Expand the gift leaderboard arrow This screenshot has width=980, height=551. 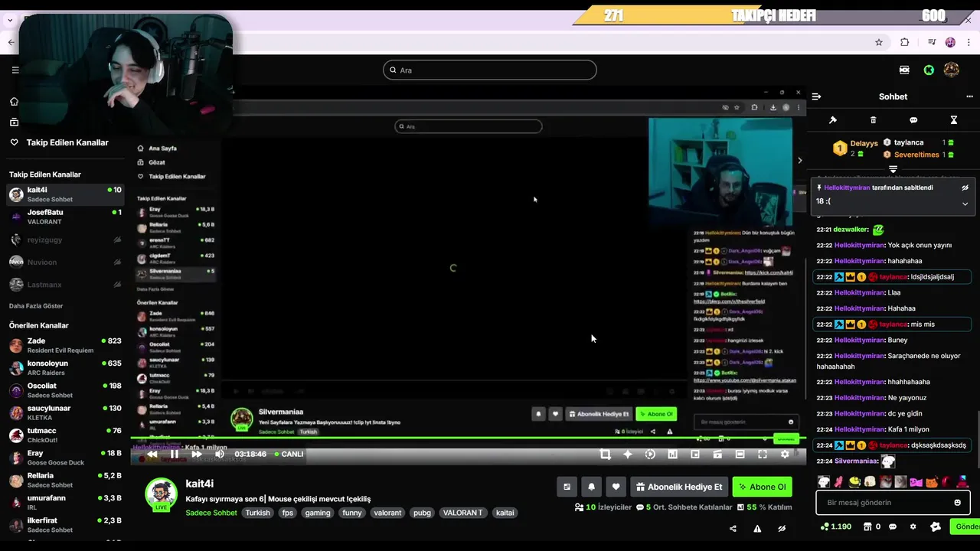(x=893, y=168)
